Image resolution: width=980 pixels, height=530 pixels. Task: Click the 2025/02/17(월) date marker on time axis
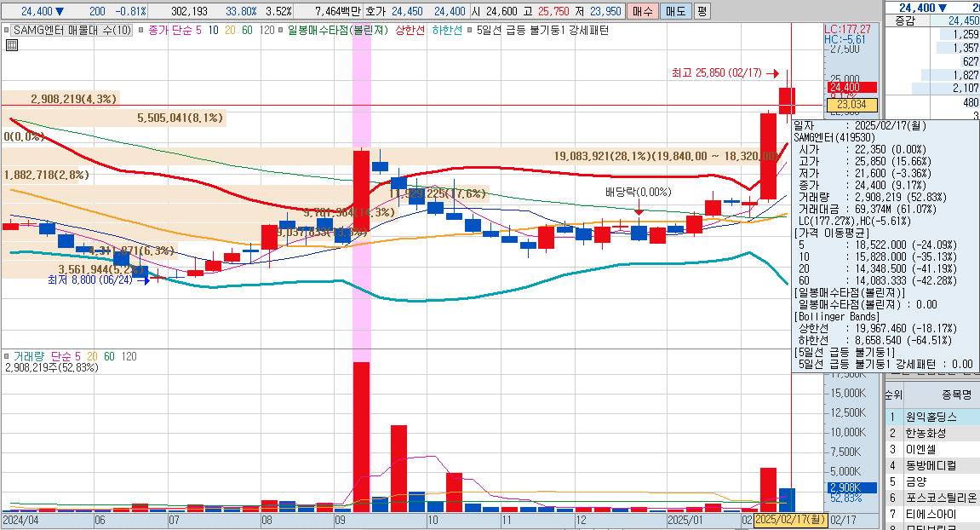pyautogui.click(x=791, y=520)
